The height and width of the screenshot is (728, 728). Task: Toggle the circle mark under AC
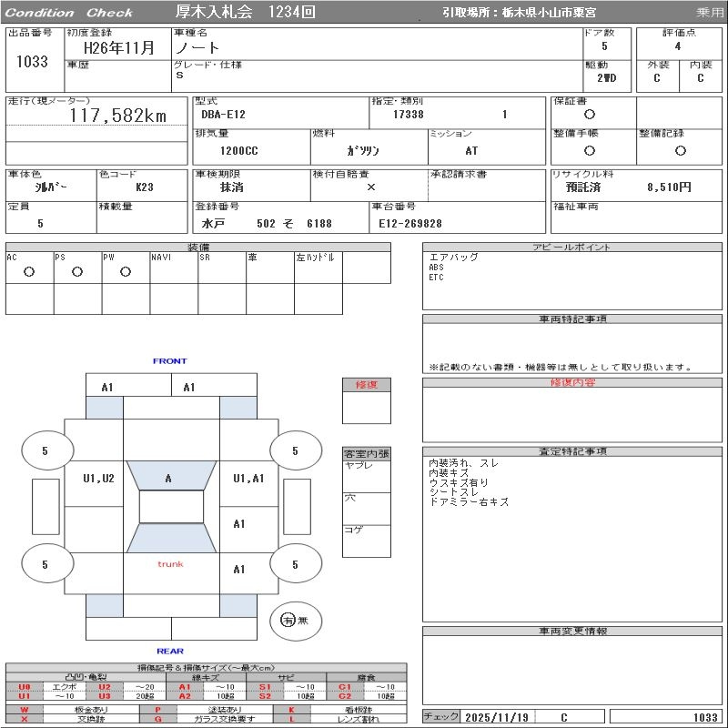coord(29,272)
